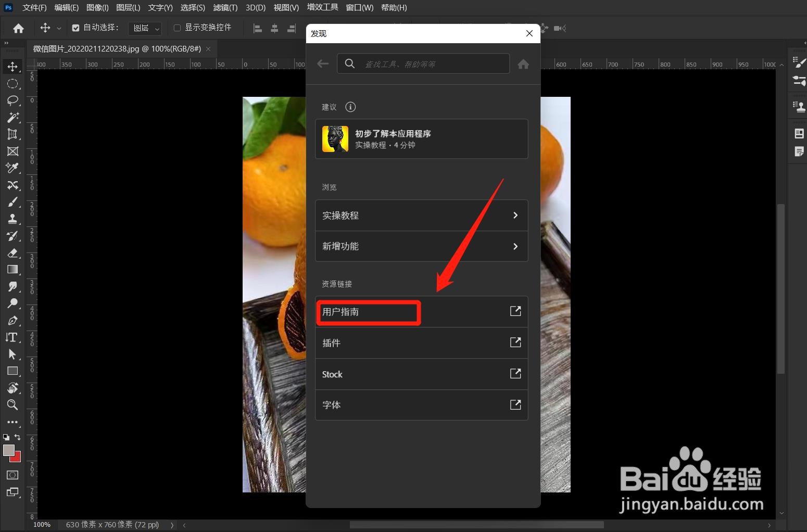Expand the 新增功能 section

tap(421, 246)
